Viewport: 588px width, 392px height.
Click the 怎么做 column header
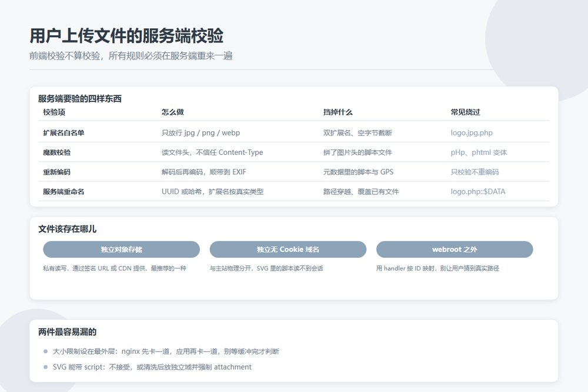[172, 112]
